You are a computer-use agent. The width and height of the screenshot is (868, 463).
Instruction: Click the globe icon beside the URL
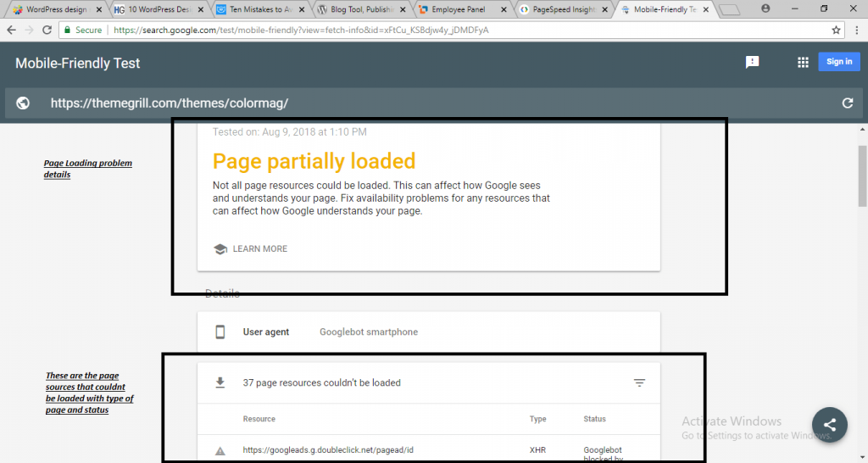[23, 103]
